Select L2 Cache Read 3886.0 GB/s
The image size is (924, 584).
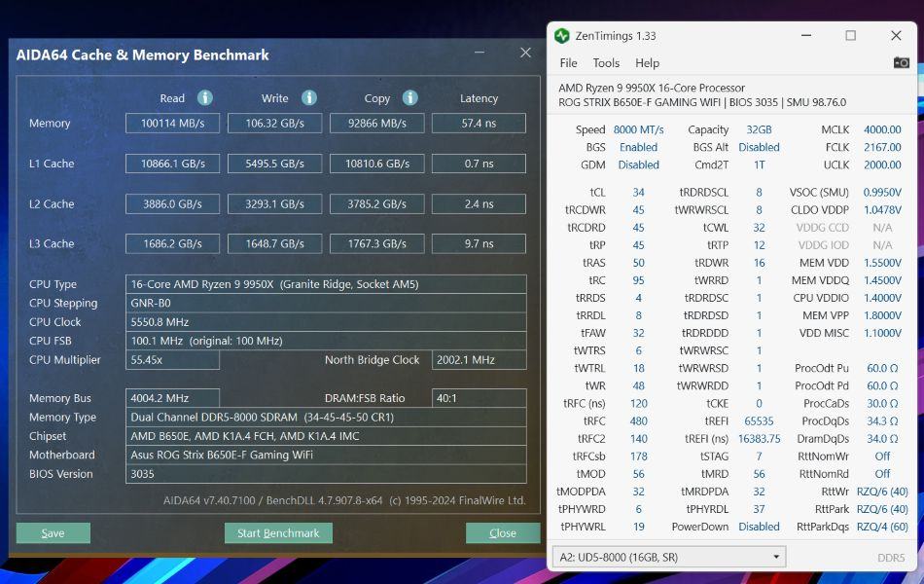(x=173, y=203)
